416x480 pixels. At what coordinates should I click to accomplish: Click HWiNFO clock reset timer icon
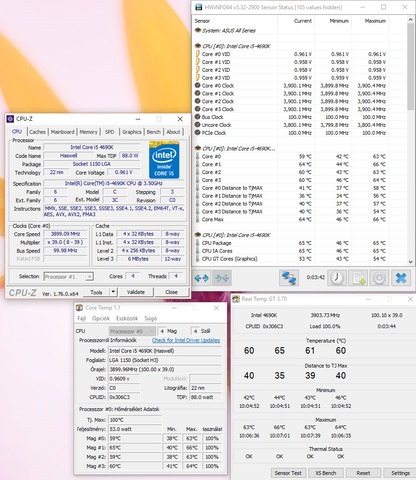click(337, 278)
